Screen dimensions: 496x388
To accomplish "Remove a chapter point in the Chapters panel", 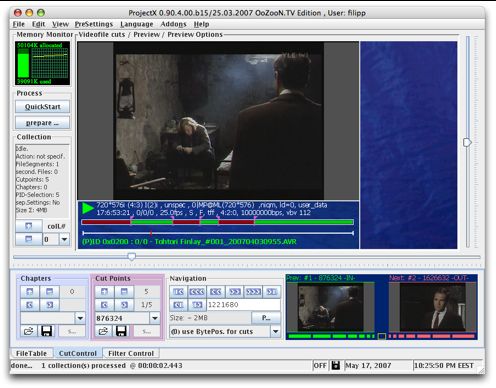I will coord(49,292).
